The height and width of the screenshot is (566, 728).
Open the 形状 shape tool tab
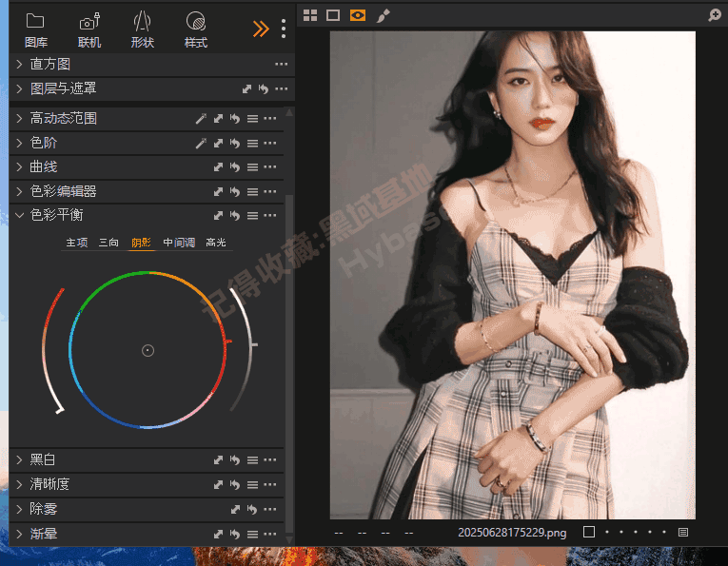click(142, 30)
